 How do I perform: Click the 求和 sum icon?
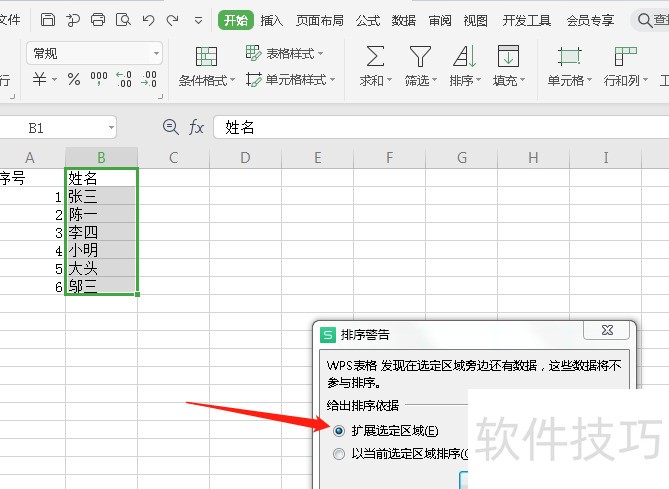click(x=375, y=56)
